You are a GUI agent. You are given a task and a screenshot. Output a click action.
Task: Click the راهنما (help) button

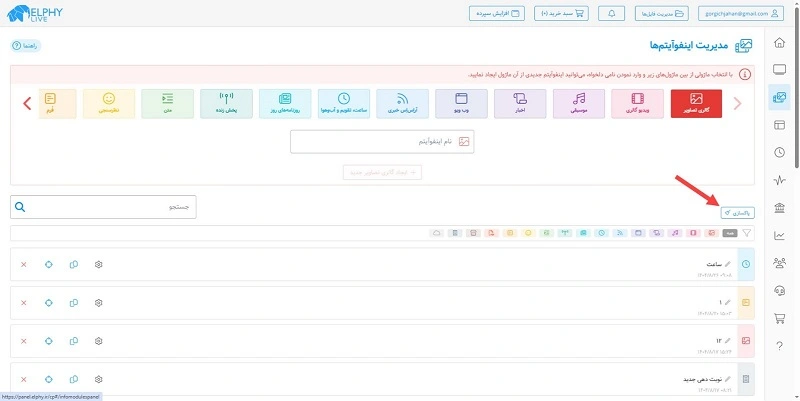(26, 46)
